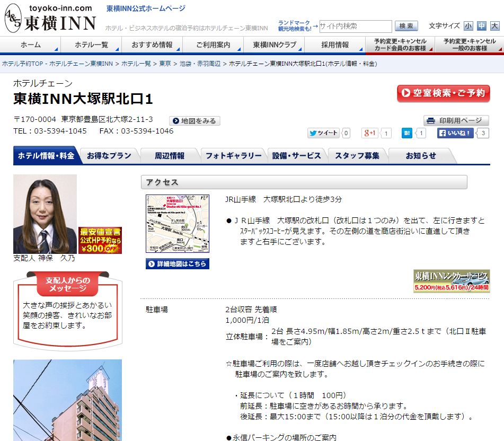Click the 東京 breadcrumb link
Screen dimensions: 504x441
tap(165, 64)
